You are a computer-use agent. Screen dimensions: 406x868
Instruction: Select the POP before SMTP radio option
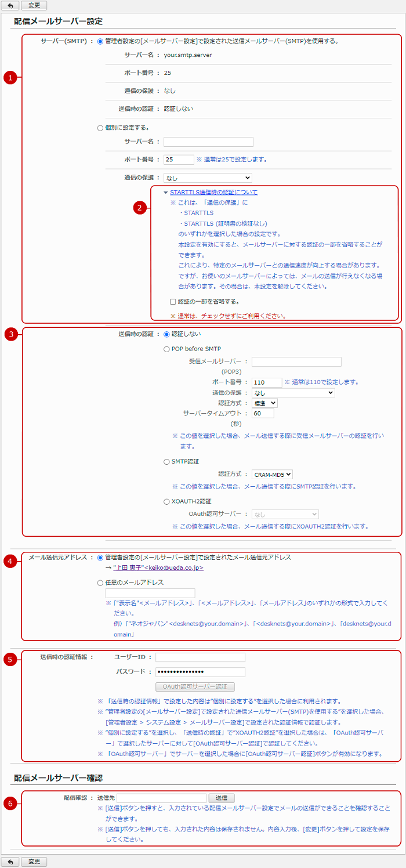pos(167,349)
